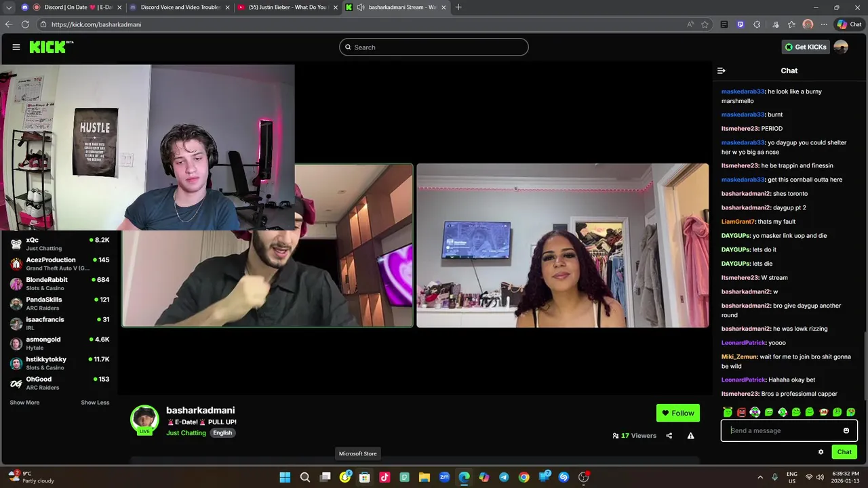Open the purple Twitch-style extension icon
The width and height of the screenshot is (868, 488).
(x=741, y=24)
